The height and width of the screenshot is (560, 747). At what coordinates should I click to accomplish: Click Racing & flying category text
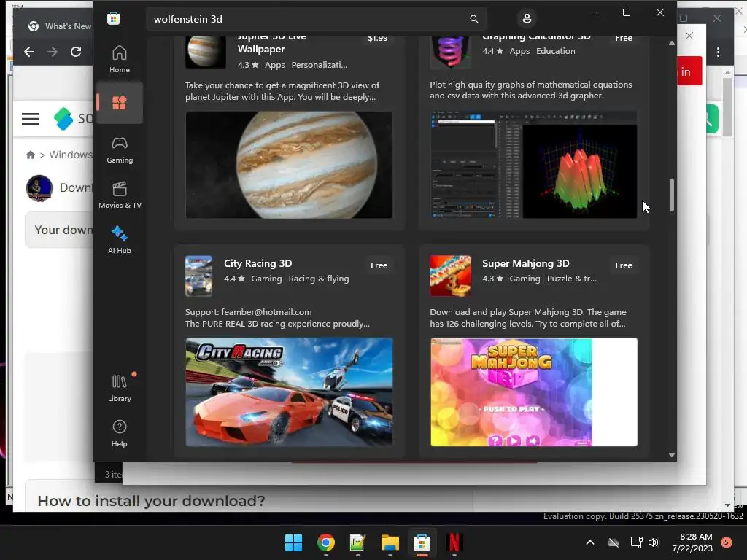point(318,279)
